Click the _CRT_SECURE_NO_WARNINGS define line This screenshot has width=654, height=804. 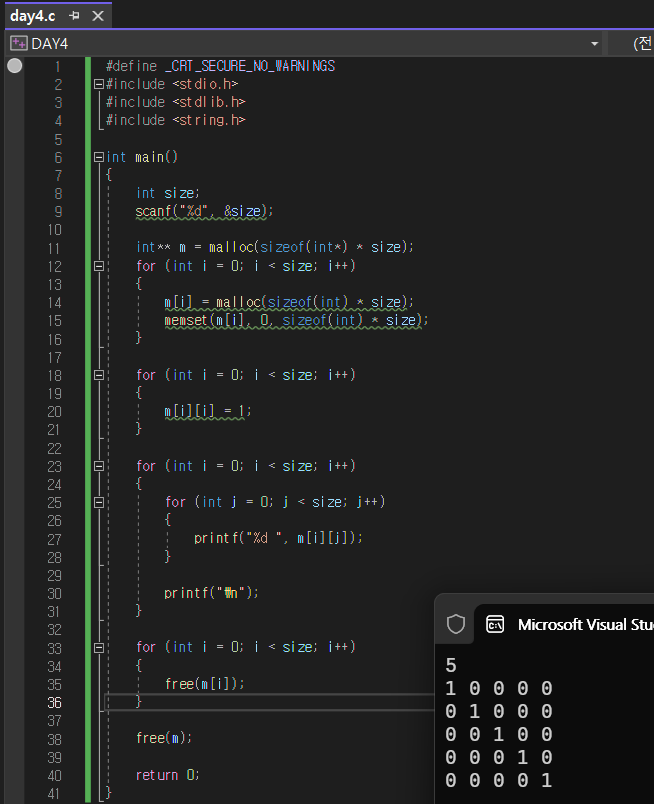tap(221, 66)
